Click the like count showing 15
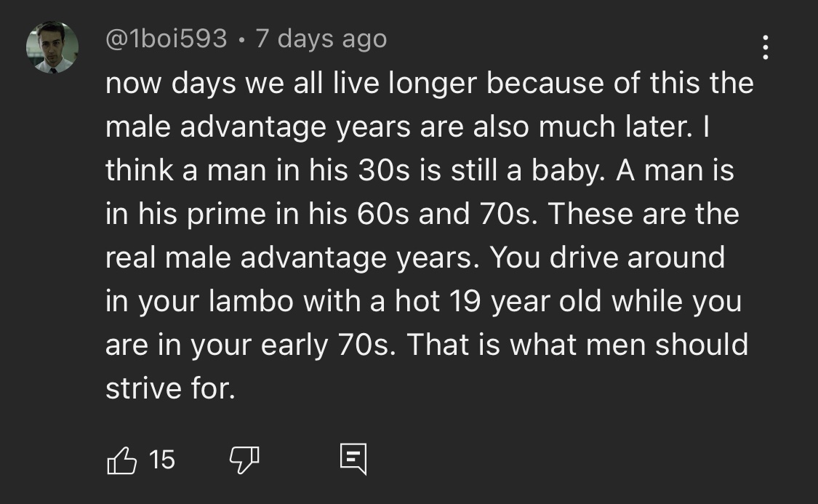Viewport: 818px width, 504px height. pos(161,459)
